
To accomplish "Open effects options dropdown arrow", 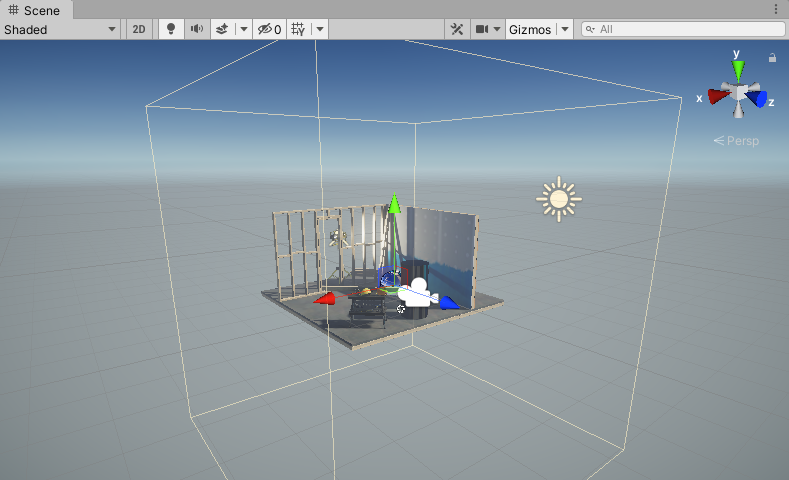I will tap(244, 30).
